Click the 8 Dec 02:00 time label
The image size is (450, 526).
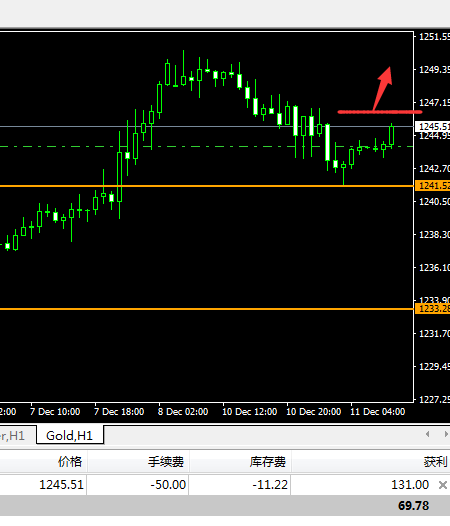click(183, 412)
